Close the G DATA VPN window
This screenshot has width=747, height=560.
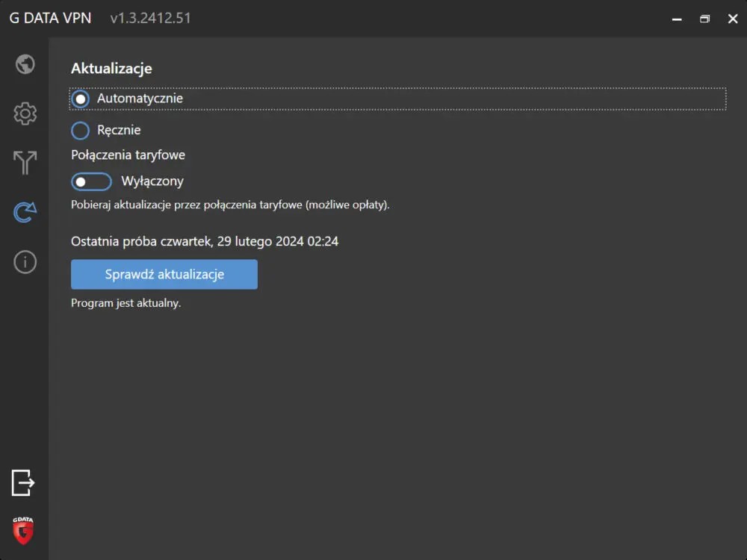point(732,19)
